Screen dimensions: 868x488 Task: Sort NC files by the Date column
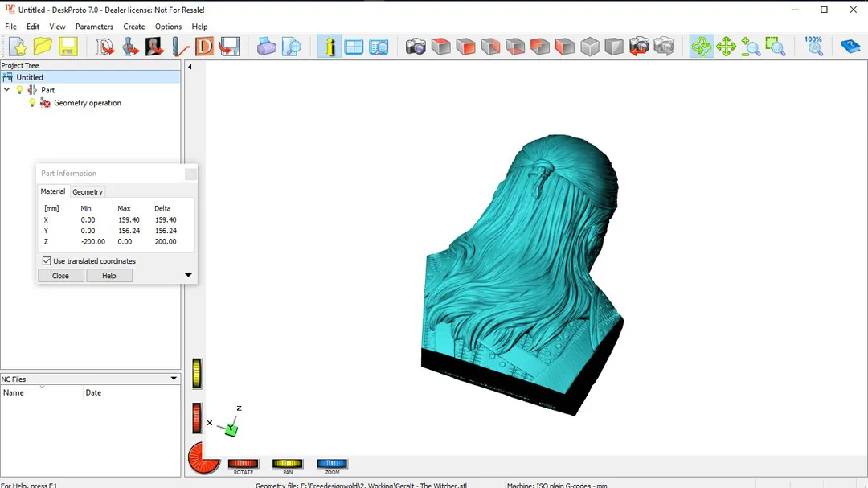click(131, 392)
